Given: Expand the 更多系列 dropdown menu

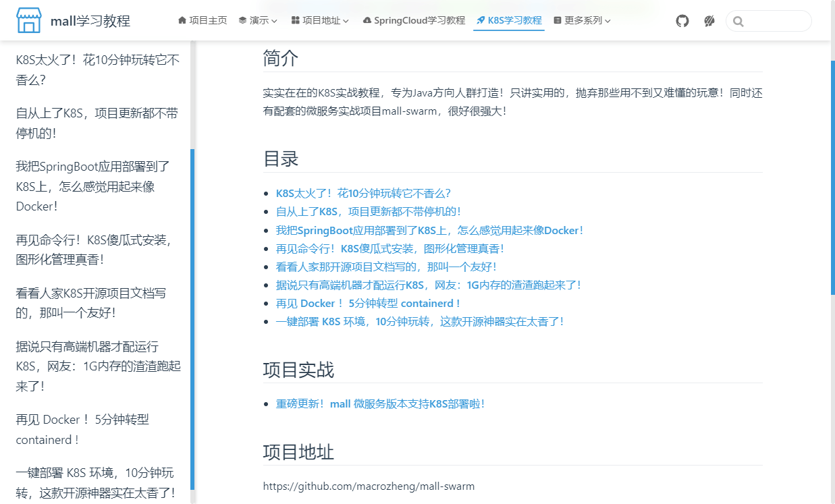Looking at the screenshot, I should (582, 20).
